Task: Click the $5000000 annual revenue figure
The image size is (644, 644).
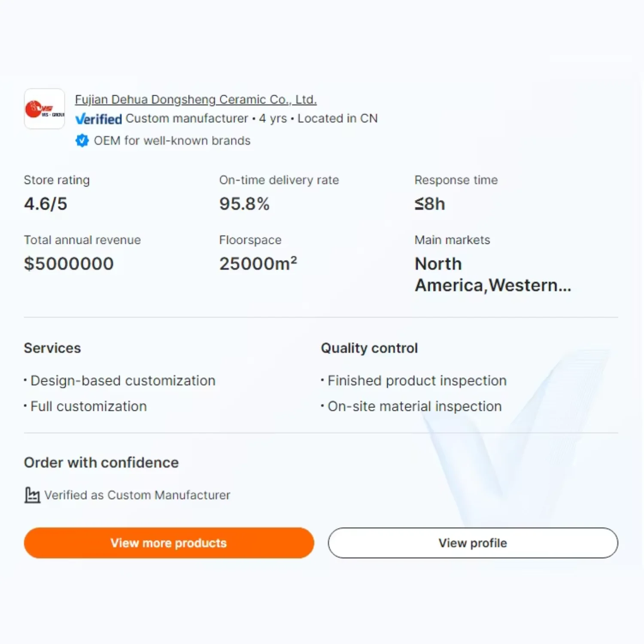Action: [69, 264]
